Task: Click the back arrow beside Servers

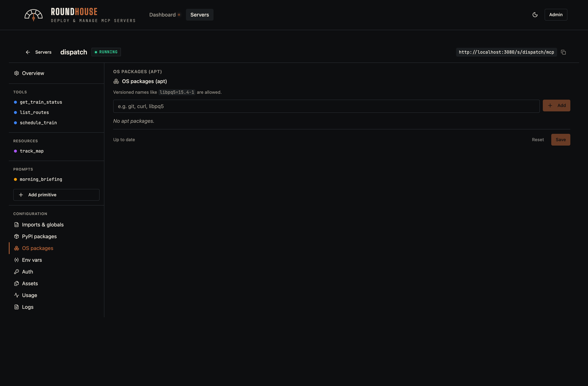Action: pos(28,52)
